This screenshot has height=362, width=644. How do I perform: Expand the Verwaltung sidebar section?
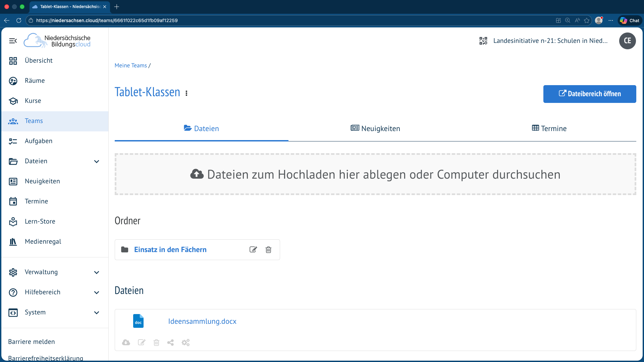(97, 273)
